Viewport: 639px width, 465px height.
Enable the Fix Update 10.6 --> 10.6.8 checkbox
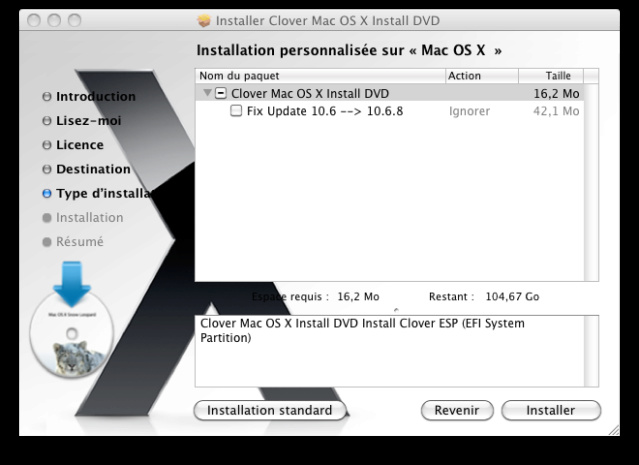236,110
